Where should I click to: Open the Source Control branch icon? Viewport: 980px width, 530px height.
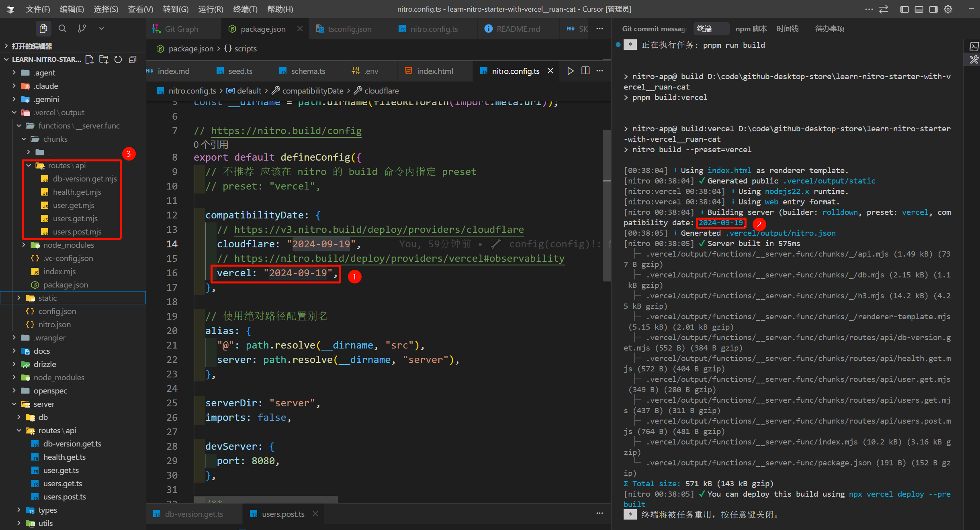click(x=82, y=29)
